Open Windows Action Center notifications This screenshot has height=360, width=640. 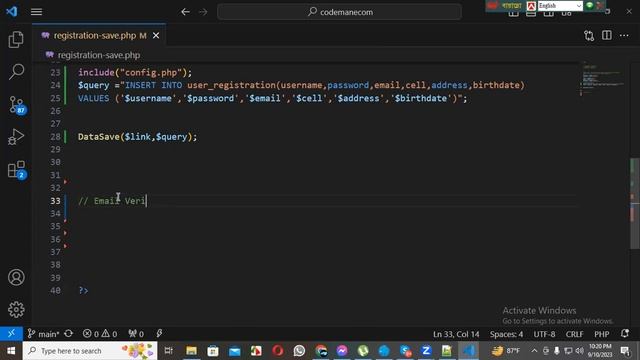625,351
